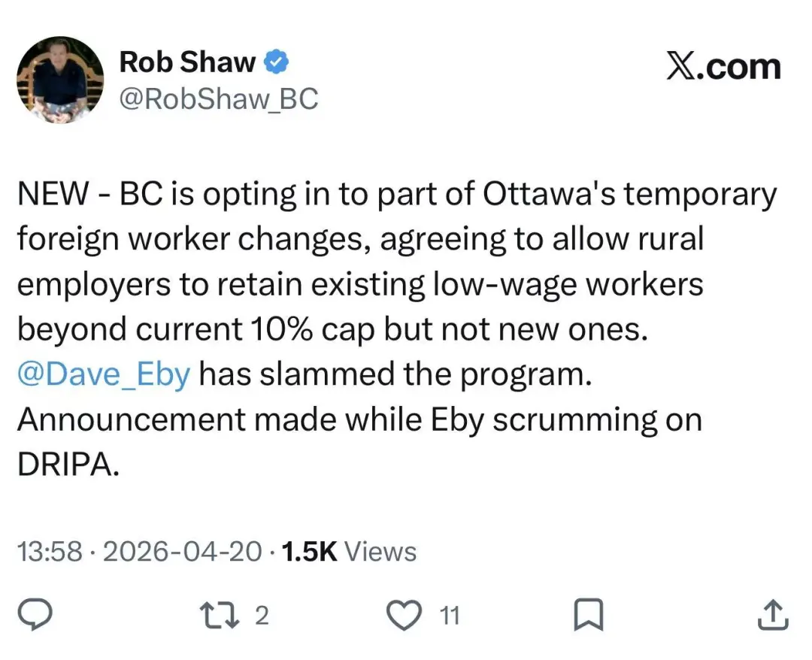Image resolution: width=812 pixels, height=660 pixels.
Task: Click the tweet's opening words "NEW - BC"
Action: point(77,194)
